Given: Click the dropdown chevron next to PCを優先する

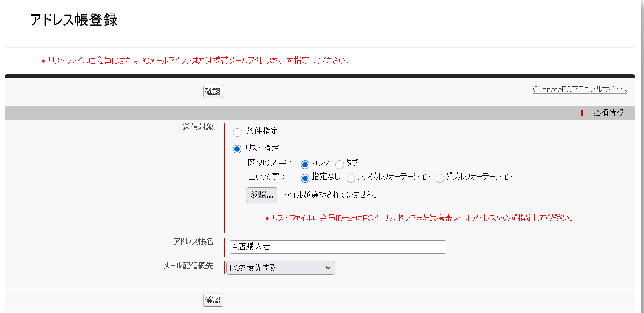Looking at the screenshot, I should click(x=329, y=268).
